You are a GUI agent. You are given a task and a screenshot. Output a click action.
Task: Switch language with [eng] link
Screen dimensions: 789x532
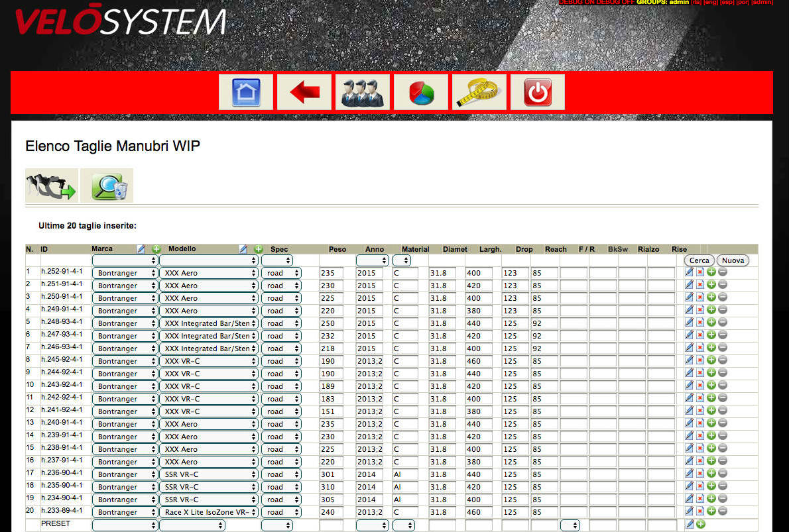point(711,3)
